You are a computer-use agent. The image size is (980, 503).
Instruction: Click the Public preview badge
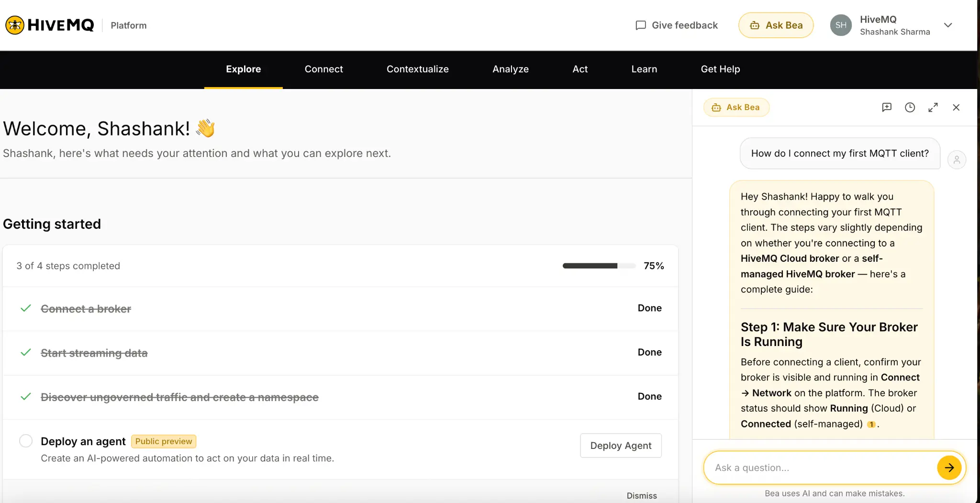(164, 441)
